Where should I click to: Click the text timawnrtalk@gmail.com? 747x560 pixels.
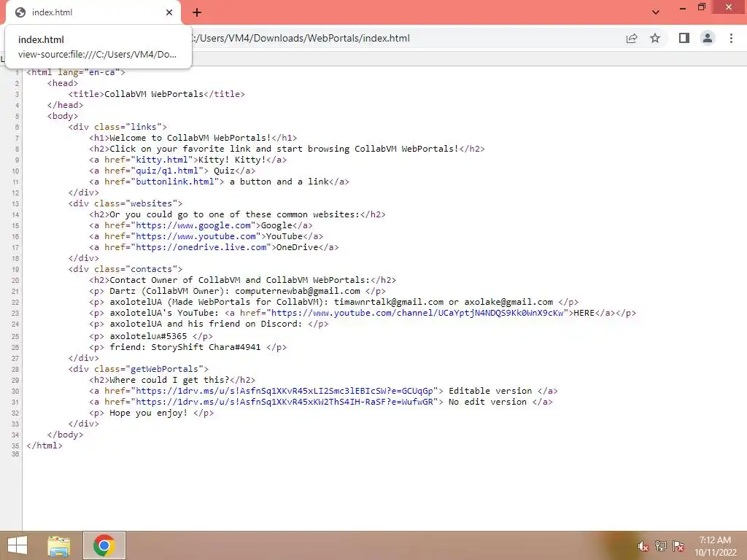tap(389, 303)
